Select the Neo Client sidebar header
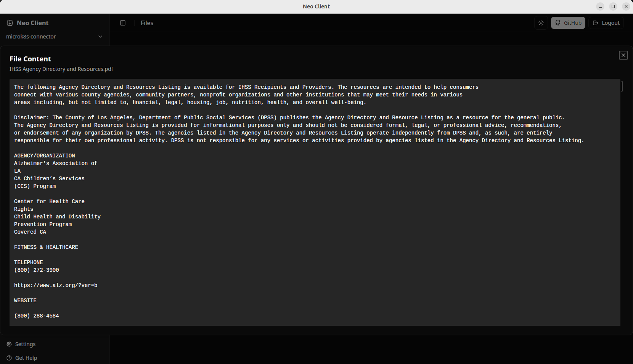The image size is (633, 364). 32,23
